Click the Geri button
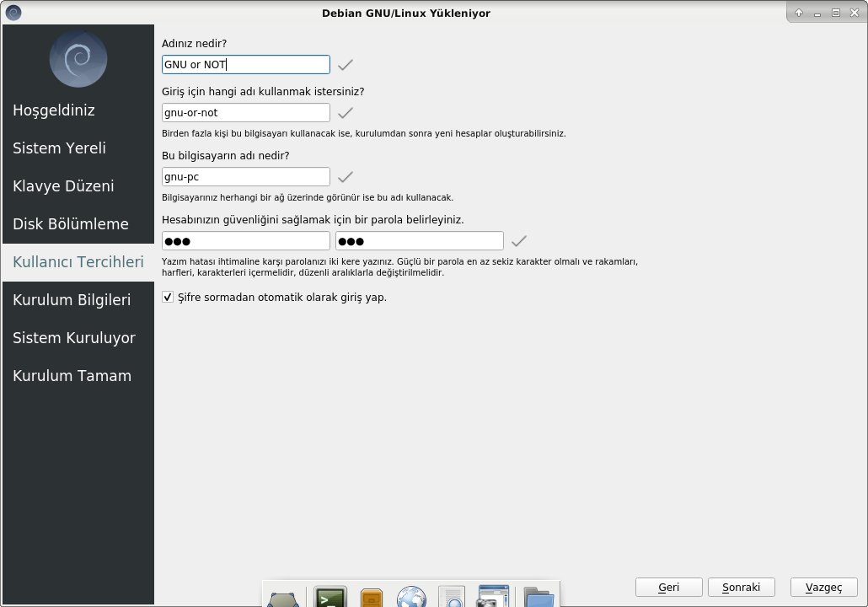The image size is (868, 607). pyautogui.click(x=669, y=587)
